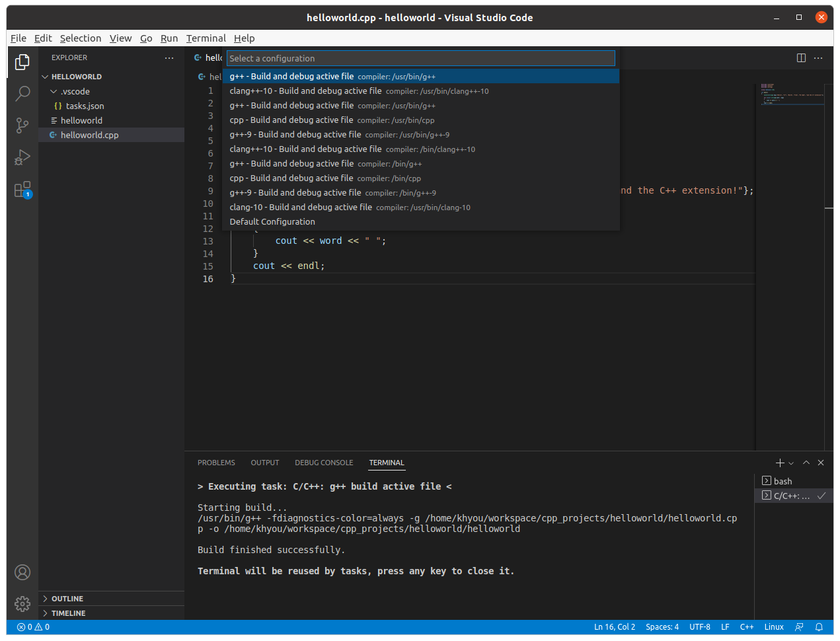Click the Manage gear icon
Image resolution: width=840 pixels, height=641 pixels.
[x=22, y=603]
